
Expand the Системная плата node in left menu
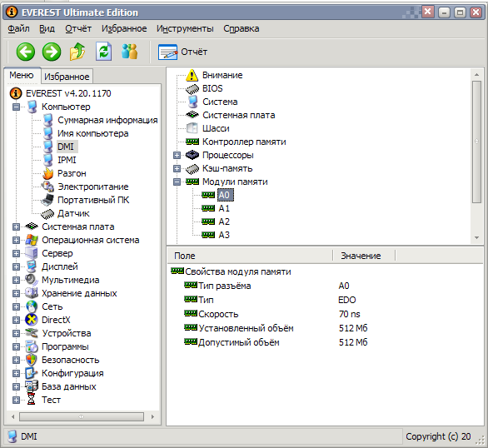(x=16, y=226)
